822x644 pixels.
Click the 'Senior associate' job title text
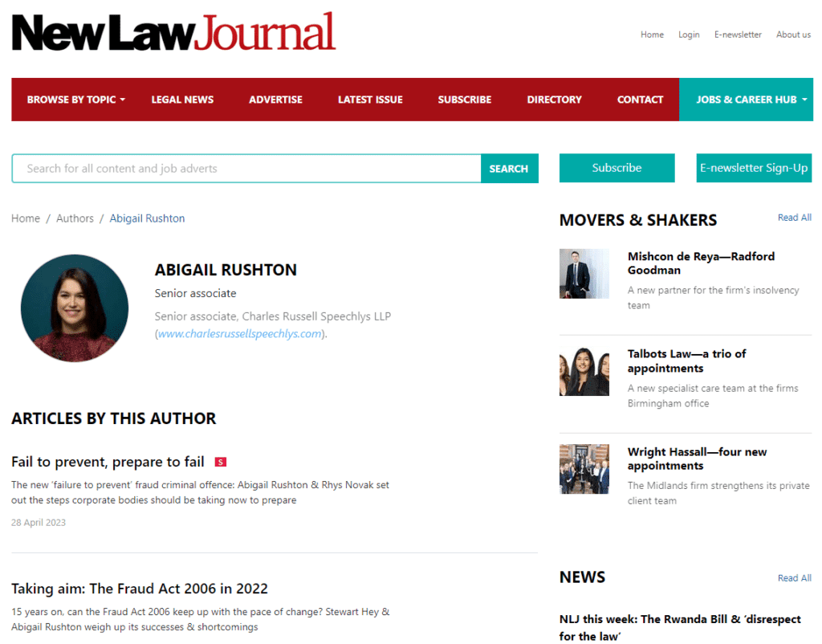[x=196, y=293]
